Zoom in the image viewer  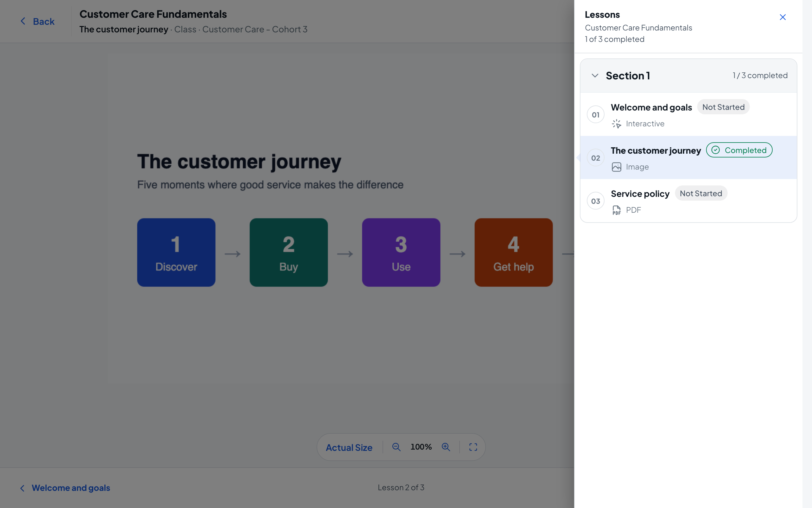446,447
